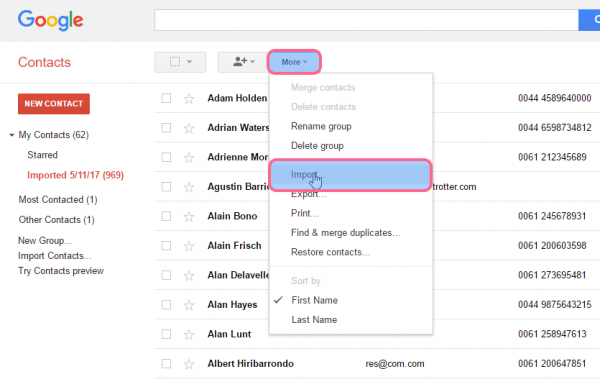This screenshot has height=387, width=600.
Task: Tick the Alan Delavelle checkbox
Action: click(166, 275)
